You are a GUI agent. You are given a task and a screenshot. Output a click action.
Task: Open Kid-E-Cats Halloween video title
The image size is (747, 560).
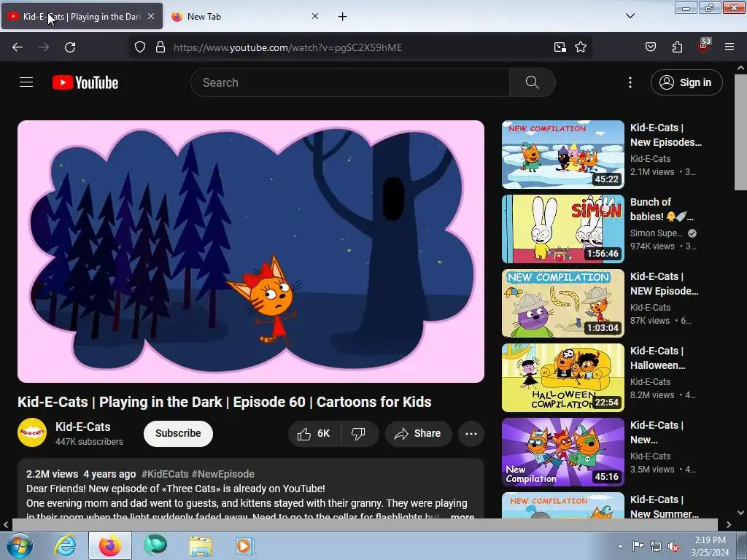[657, 358]
